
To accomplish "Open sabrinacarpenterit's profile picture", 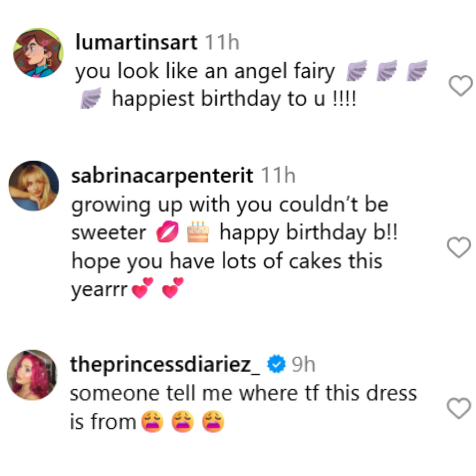I will 34,186.
